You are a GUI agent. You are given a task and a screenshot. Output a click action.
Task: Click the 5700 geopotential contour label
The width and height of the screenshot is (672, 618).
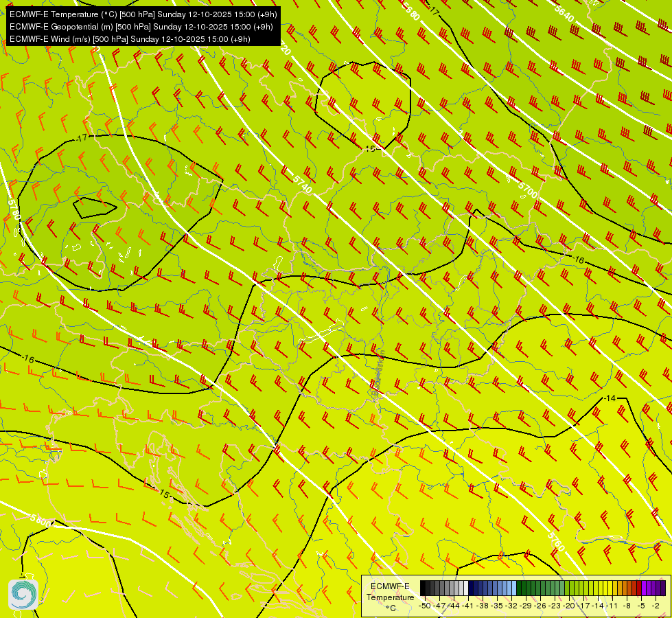pyautogui.click(x=527, y=190)
